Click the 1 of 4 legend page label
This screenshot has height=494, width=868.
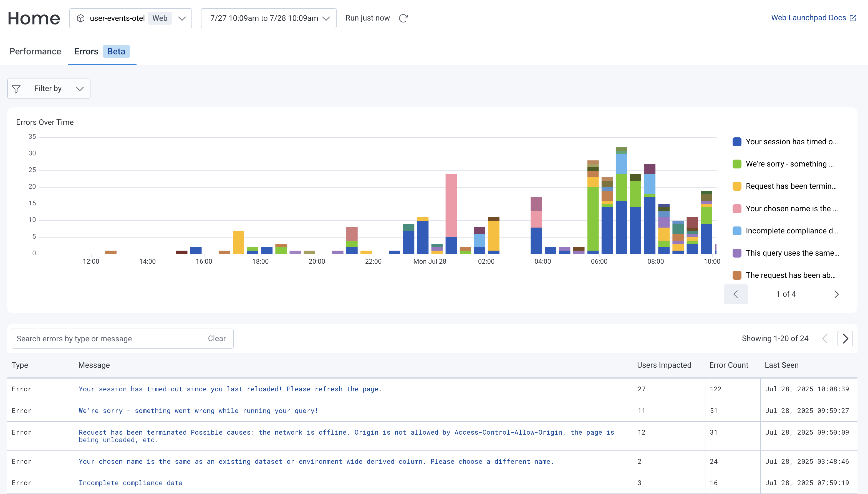point(786,294)
